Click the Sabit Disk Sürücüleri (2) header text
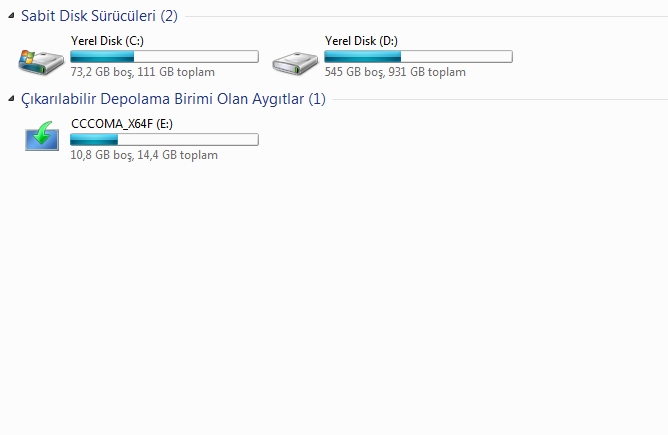The image size is (668, 435). pos(99,17)
